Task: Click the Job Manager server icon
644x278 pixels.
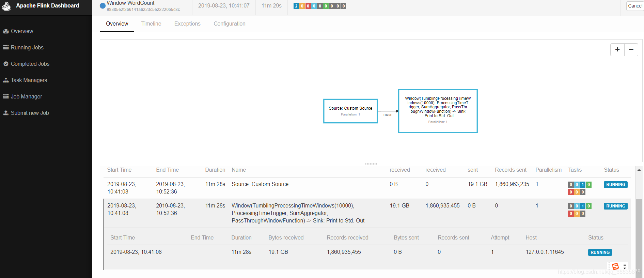Action: click(x=6, y=96)
